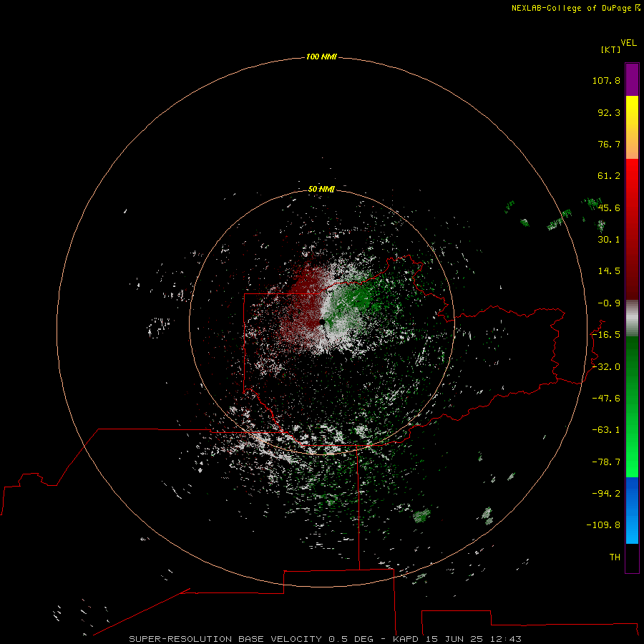Select the -78.7 velocity scale value
The width and height of the screenshot is (644, 644).
click(x=606, y=462)
